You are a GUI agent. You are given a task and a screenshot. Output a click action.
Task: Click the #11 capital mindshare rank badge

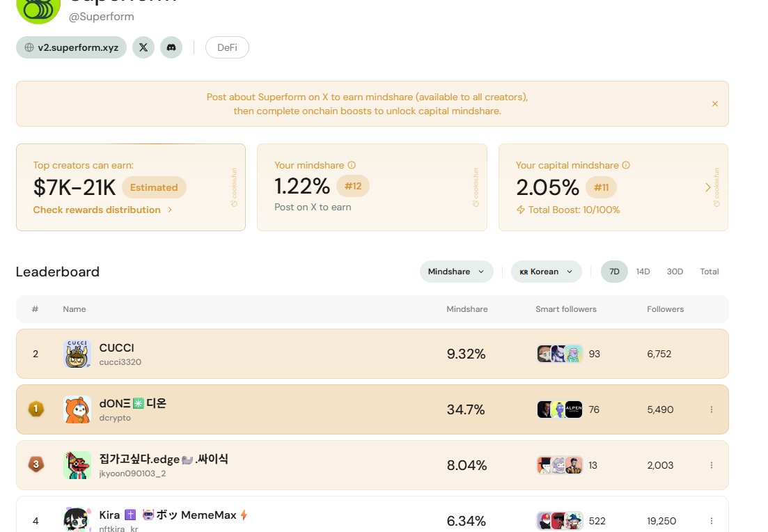point(601,187)
